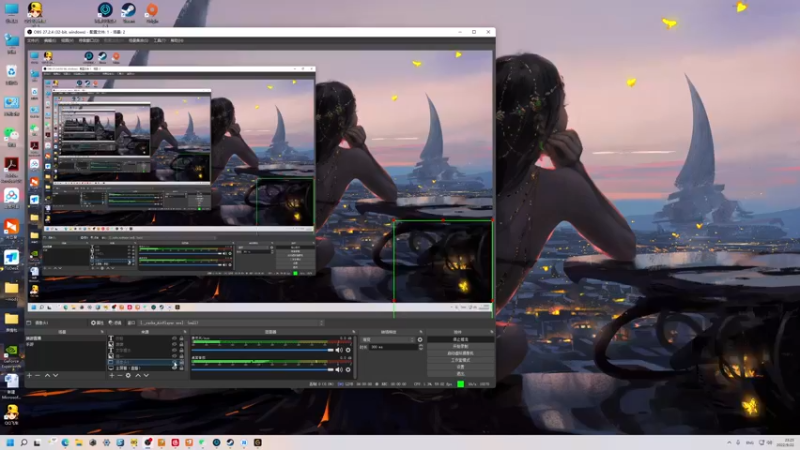Move scene up in Scenes panel
Viewport: 800px width, 450px height.
coord(47,376)
